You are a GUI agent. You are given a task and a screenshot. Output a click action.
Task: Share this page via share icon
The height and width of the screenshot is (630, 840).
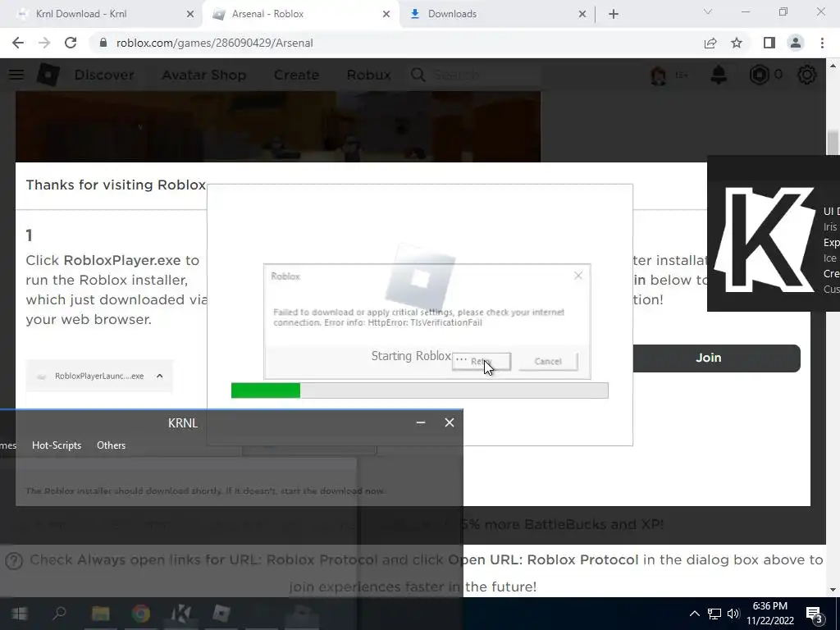coord(710,43)
